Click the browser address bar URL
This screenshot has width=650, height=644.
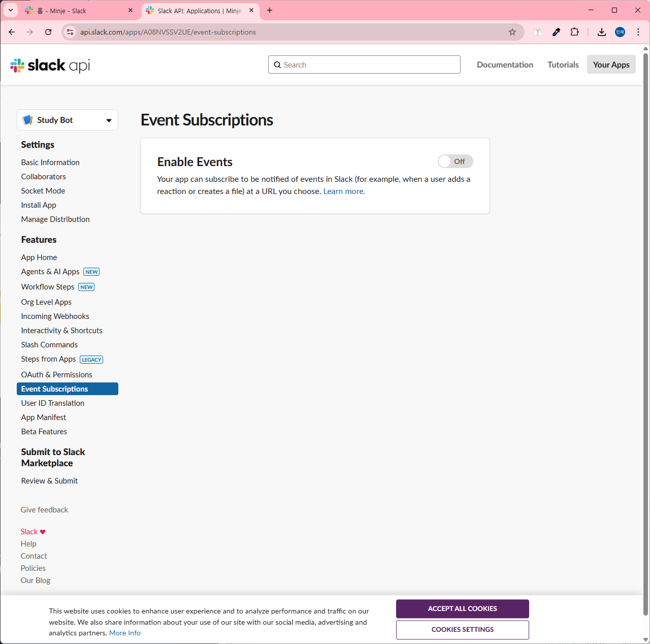pos(168,32)
